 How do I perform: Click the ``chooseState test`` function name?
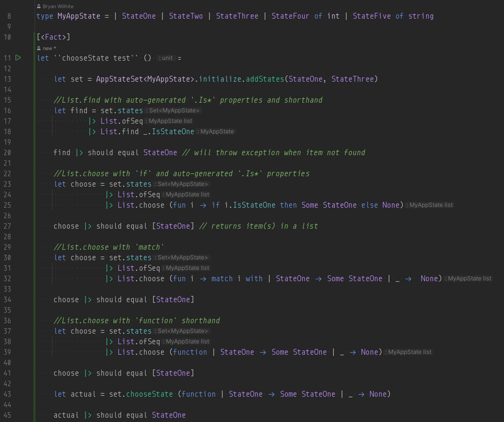pos(96,58)
